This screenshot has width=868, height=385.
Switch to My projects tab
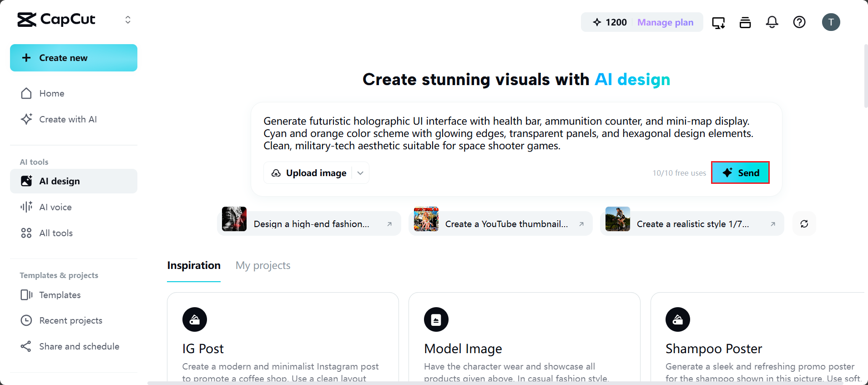pos(263,265)
